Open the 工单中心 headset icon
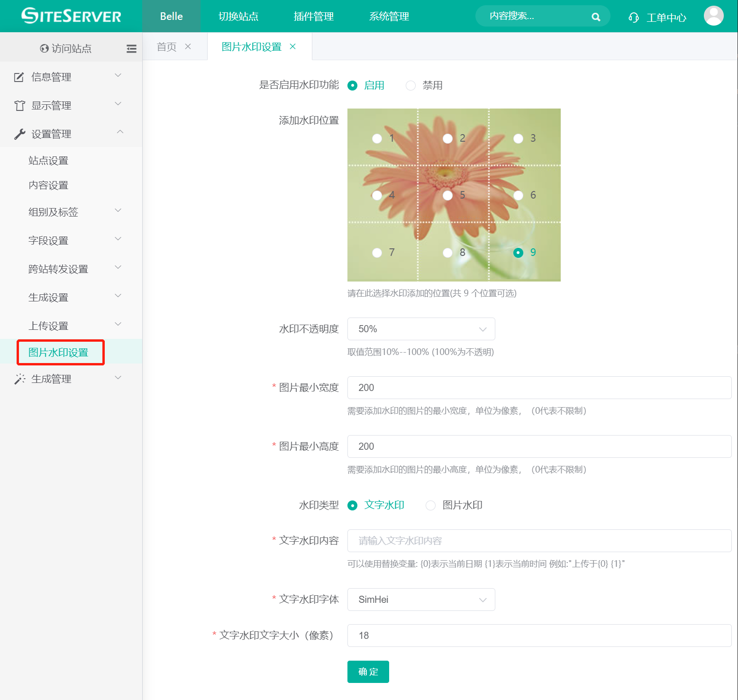Viewport: 738px width, 700px height. [x=633, y=17]
